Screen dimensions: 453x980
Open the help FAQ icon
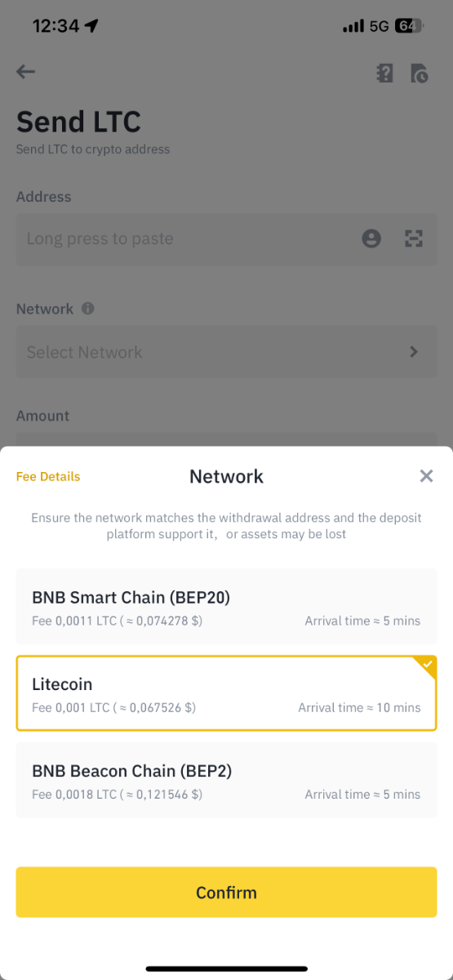pos(384,73)
